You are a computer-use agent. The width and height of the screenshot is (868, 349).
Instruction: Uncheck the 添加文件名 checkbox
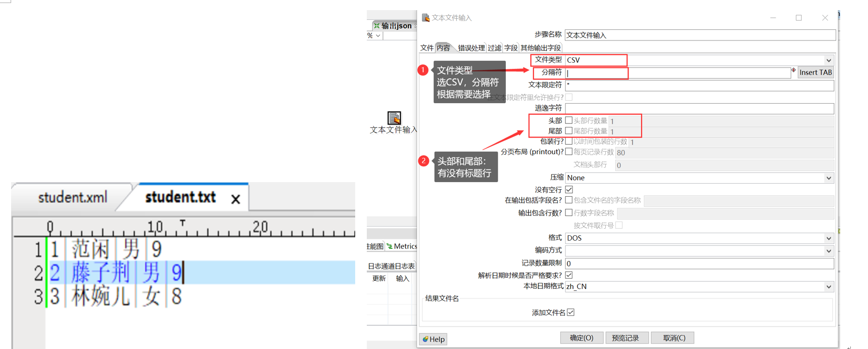(x=571, y=313)
